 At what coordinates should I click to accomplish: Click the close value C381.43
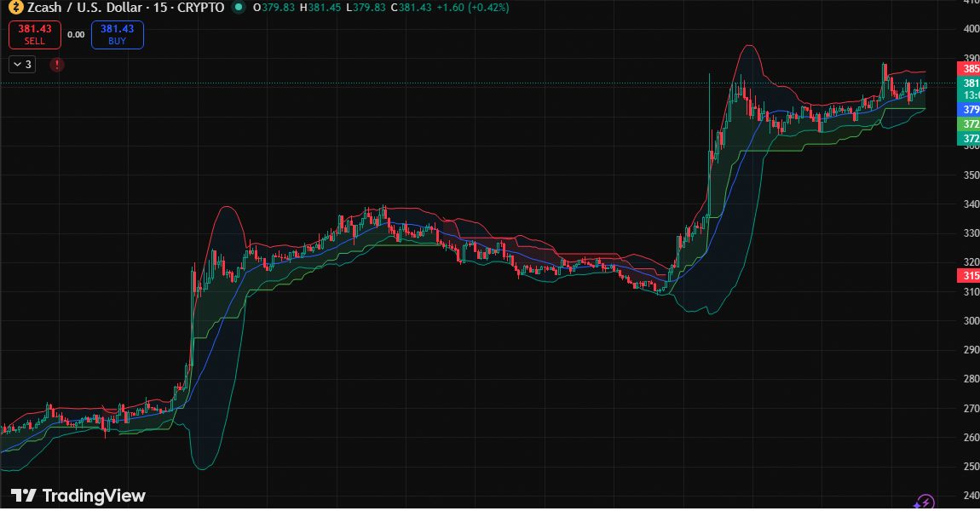[x=411, y=8]
